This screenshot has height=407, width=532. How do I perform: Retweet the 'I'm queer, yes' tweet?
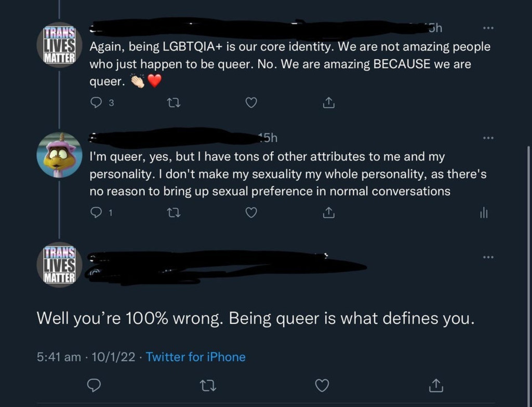point(172,212)
